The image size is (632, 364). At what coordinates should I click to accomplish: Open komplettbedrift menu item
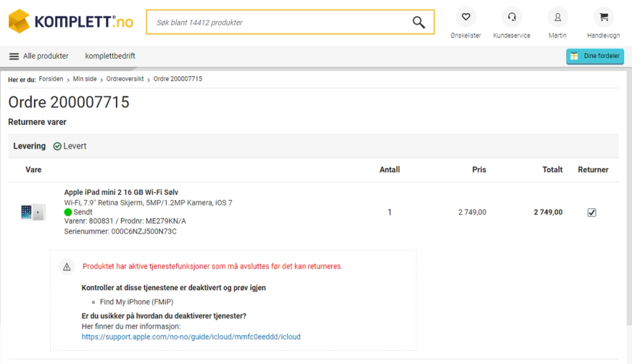coord(110,56)
